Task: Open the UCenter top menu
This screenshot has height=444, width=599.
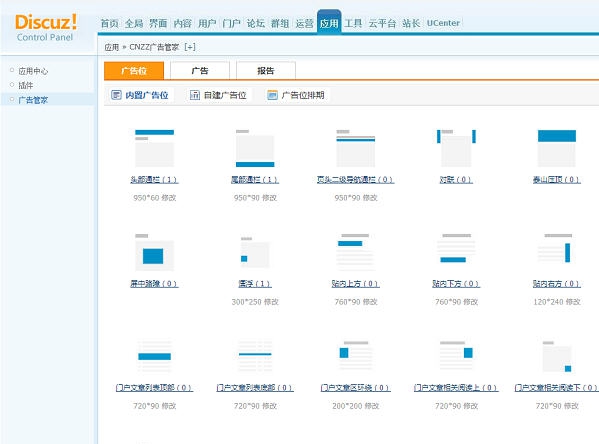Action: click(x=443, y=23)
